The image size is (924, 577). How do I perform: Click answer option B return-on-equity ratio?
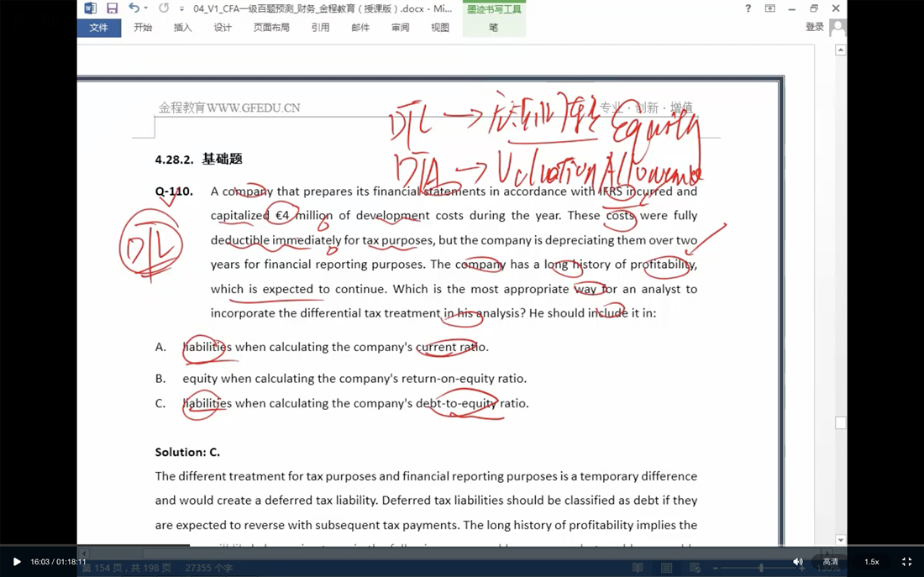354,379
